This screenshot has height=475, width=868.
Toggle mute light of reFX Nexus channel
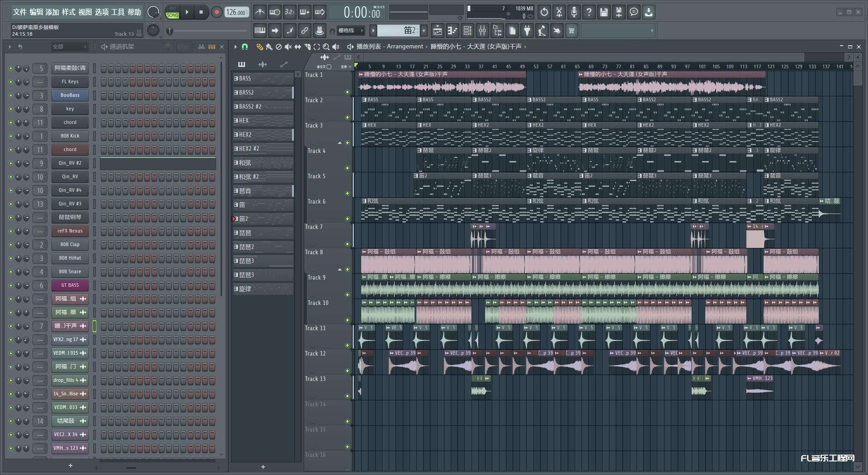pyautogui.click(x=11, y=231)
